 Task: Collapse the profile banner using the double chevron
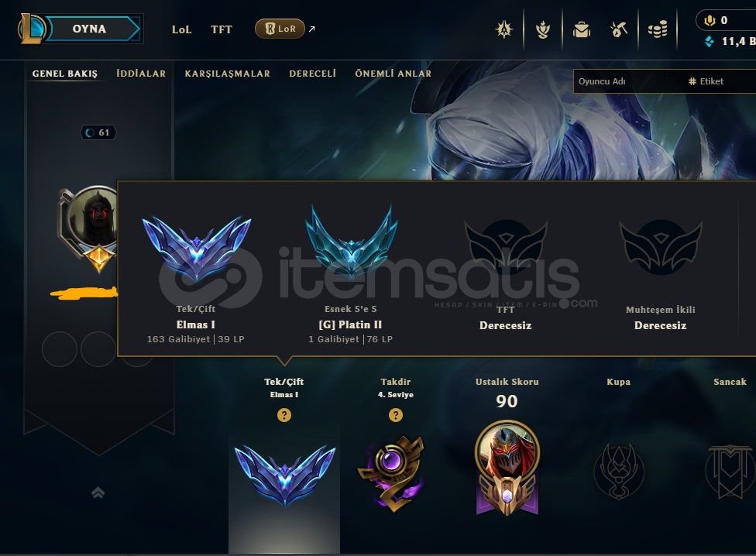coord(98,493)
